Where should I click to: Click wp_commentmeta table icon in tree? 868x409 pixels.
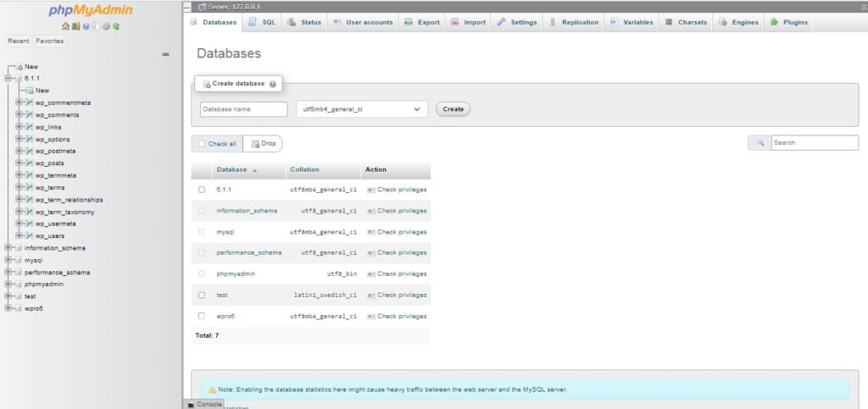30,102
